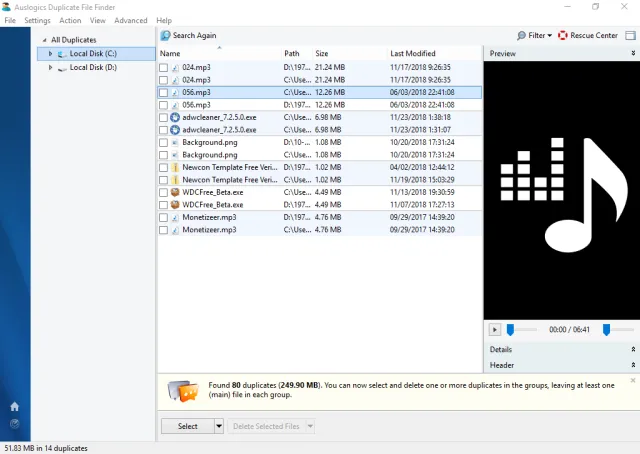This screenshot has height=454, width=640.
Task: Check the second 024.mp3 checkbox
Action: tap(163, 80)
